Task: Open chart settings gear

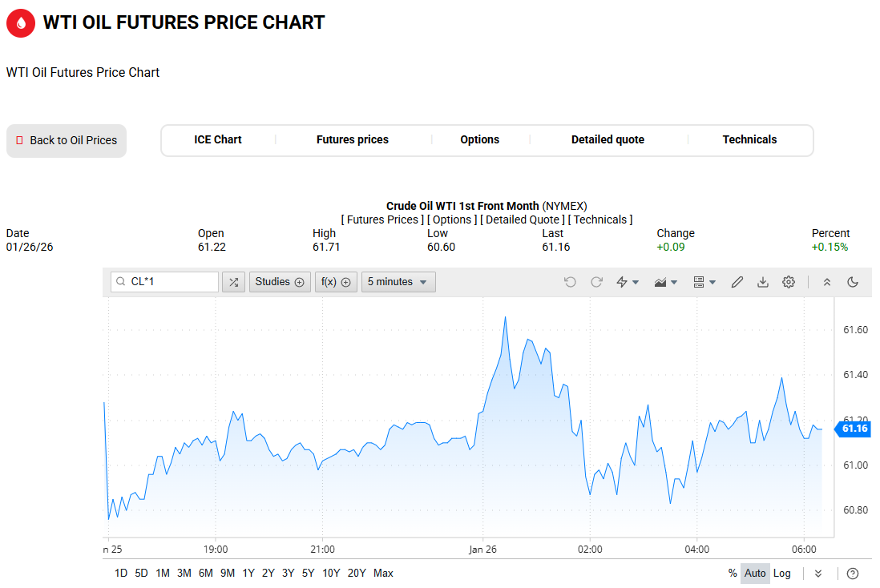Action: pyautogui.click(x=789, y=282)
